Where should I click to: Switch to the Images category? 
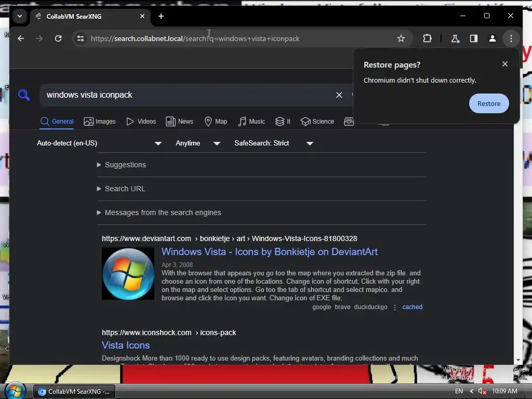point(100,122)
